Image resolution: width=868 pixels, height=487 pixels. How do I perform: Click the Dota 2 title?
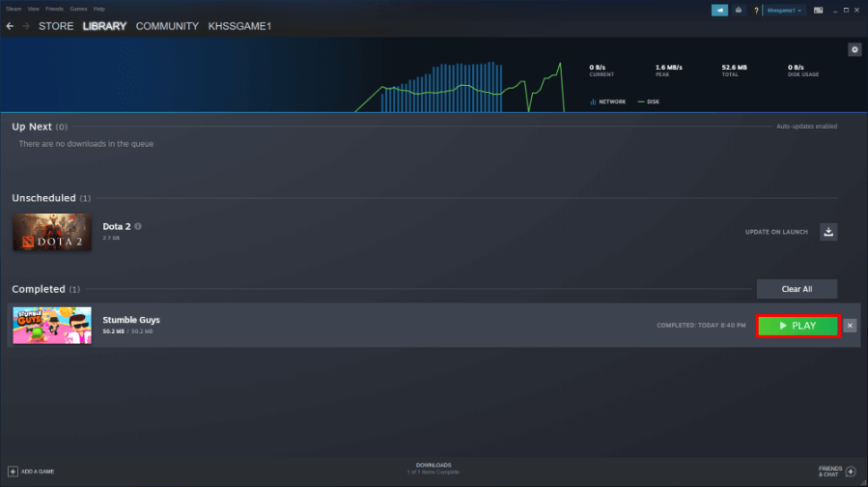click(117, 226)
